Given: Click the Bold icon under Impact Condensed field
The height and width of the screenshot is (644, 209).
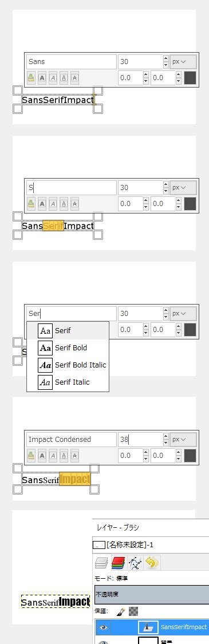Looking at the screenshot, I should tap(42, 456).
